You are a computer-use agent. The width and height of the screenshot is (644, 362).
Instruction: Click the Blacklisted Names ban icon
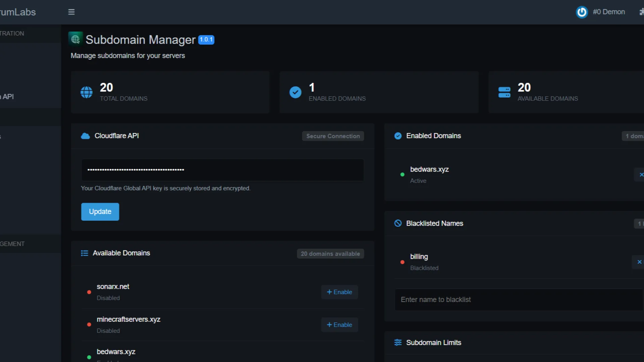coord(398,223)
